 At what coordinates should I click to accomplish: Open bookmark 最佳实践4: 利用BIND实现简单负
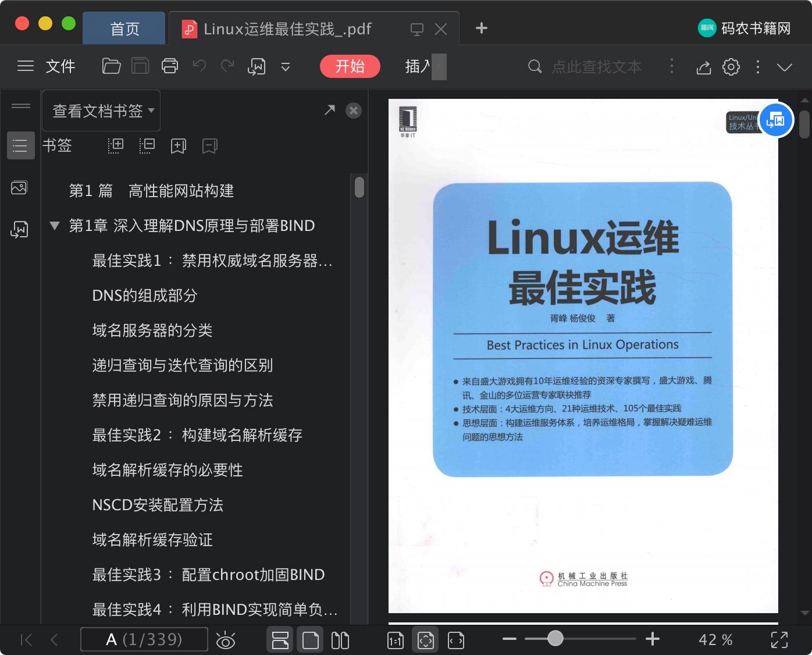click(215, 610)
